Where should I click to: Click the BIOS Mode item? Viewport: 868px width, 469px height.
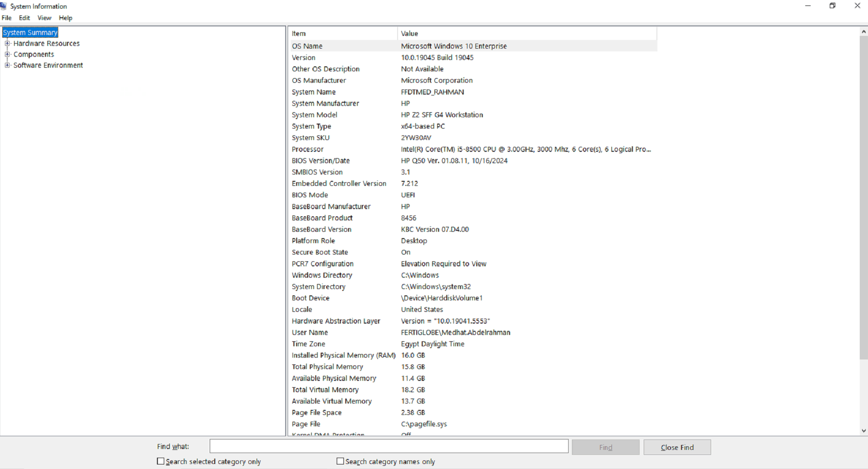click(x=310, y=195)
